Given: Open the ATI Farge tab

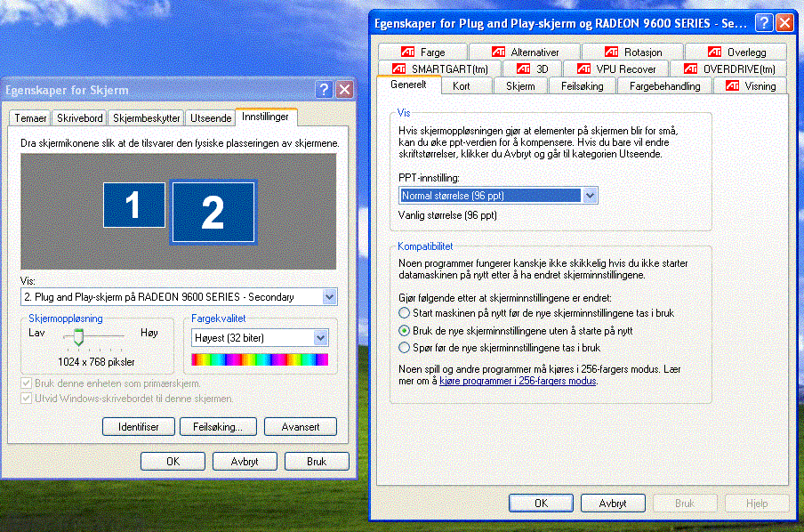Looking at the screenshot, I should click(423, 52).
